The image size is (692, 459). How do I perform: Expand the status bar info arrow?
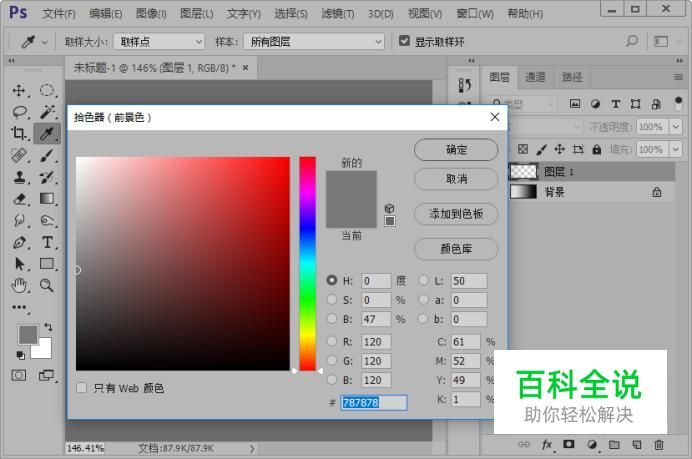252,448
